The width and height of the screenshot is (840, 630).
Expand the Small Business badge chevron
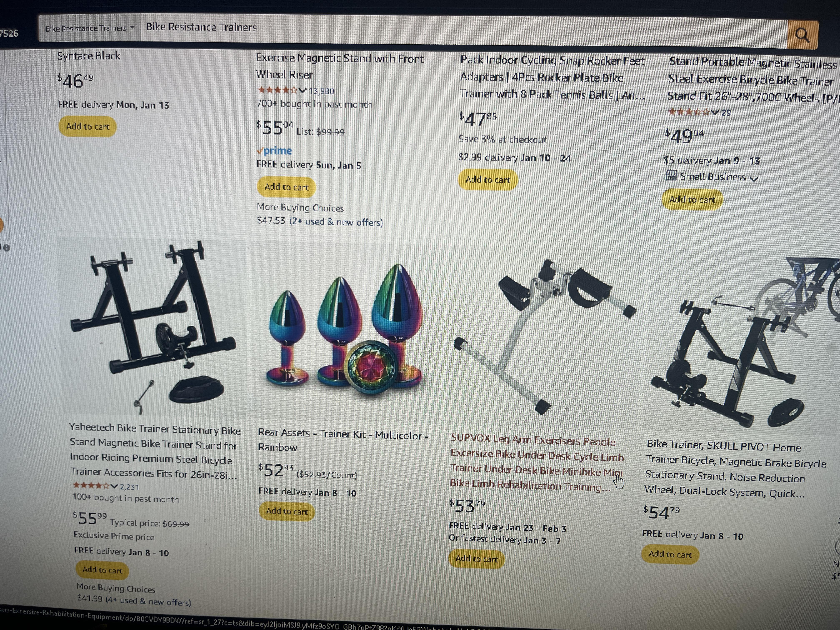[754, 179]
